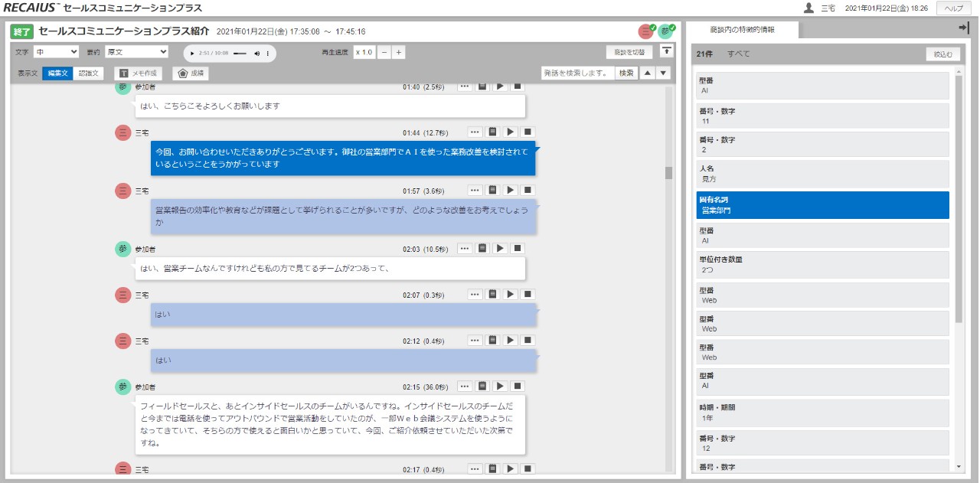Select the 番号・数字 11 item
Image resolution: width=980 pixels, height=483 pixels.
coord(823,116)
